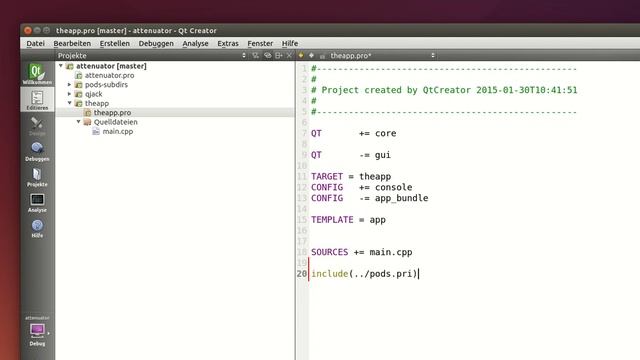The height and width of the screenshot is (360, 640).
Task: Select the qjack tree item
Action: [93, 94]
